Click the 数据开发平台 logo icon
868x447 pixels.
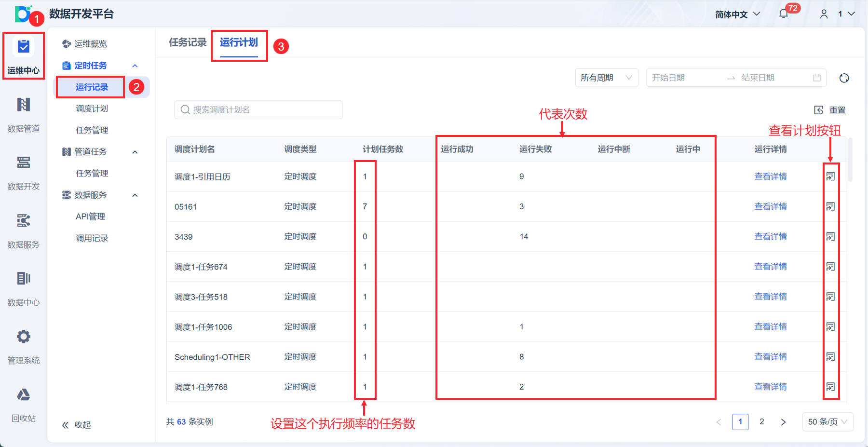23,14
